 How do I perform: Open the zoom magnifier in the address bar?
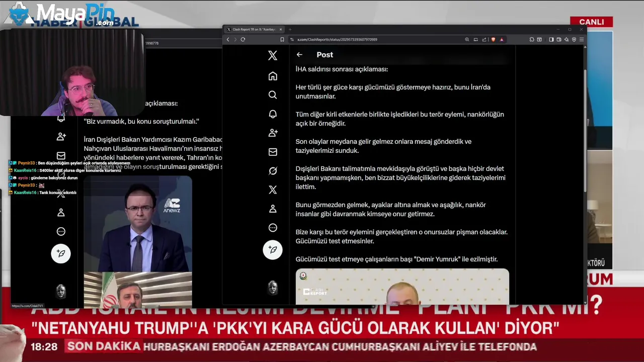click(x=467, y=39)
